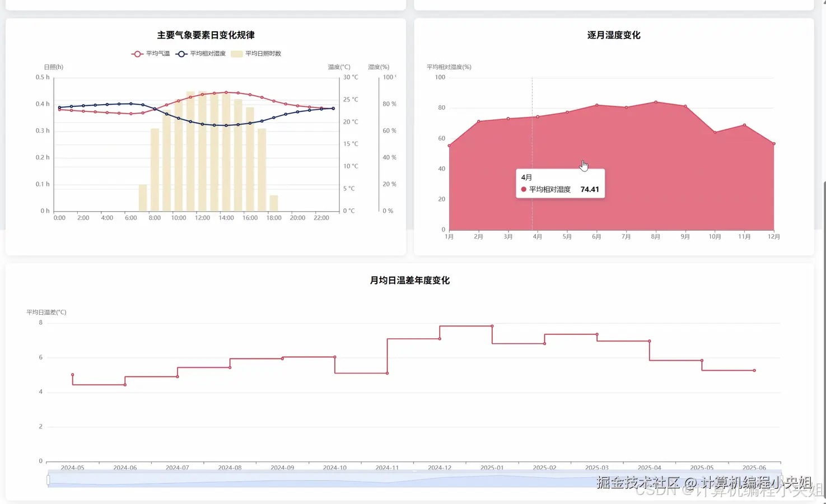The height and width of the screenshot is (504, 826).
Task: Click the 湿度(%) axis name
Action: (x=379, y=67)
